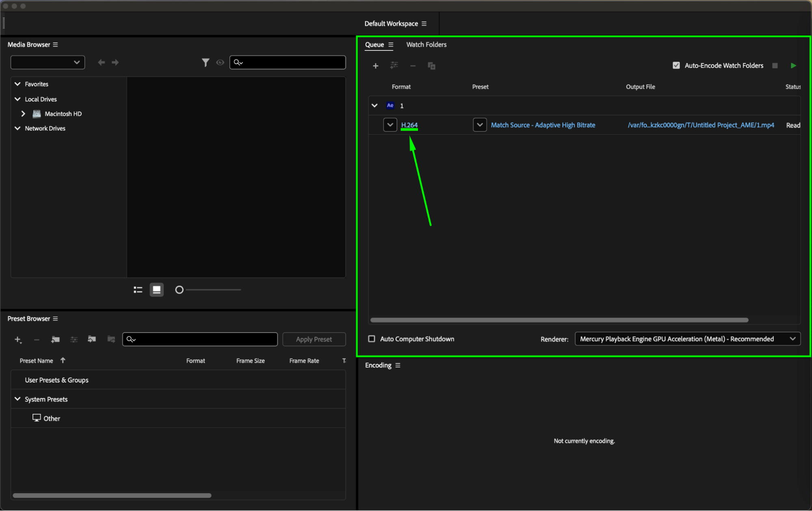Open Default Workspace menu
Viewport: 812px width, 511px height.
[424, 24]
